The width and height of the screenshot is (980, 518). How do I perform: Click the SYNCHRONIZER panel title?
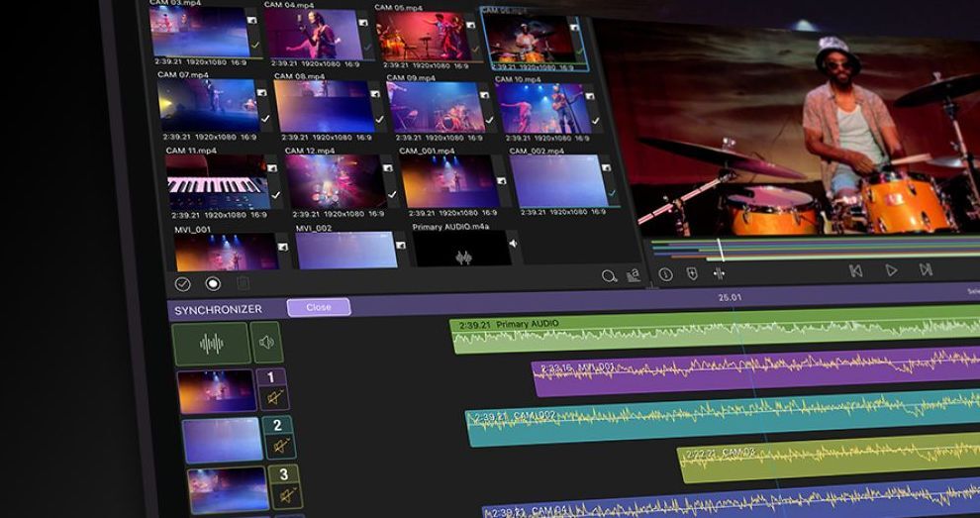click(x=218, y=310)
